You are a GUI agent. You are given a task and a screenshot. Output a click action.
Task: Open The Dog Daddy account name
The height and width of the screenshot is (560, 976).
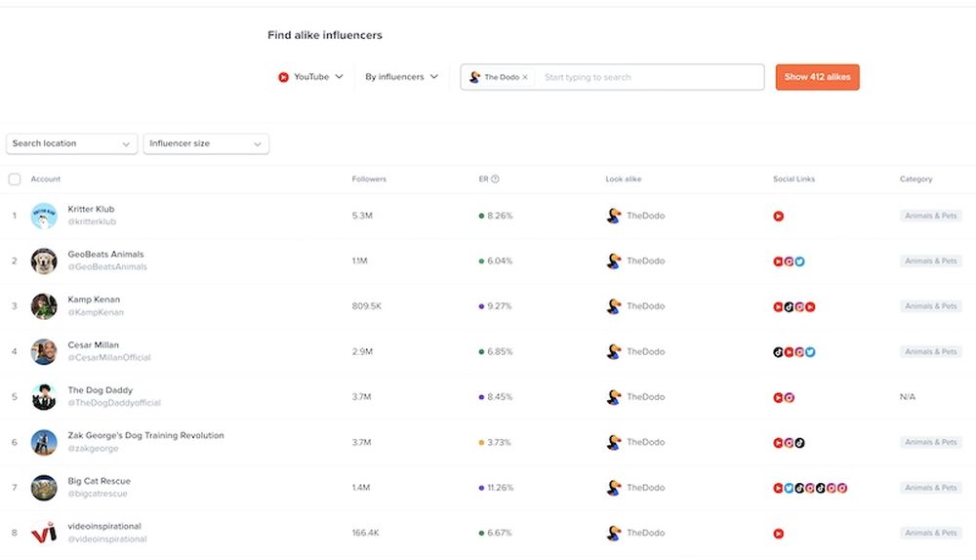click(x=101, y=390)
